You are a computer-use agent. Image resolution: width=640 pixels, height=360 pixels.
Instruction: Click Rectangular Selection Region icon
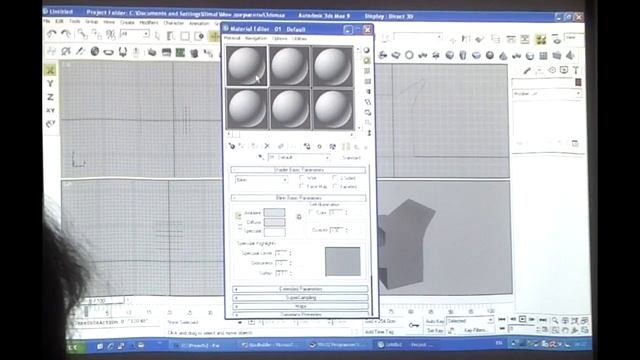(x=185, y=36)
